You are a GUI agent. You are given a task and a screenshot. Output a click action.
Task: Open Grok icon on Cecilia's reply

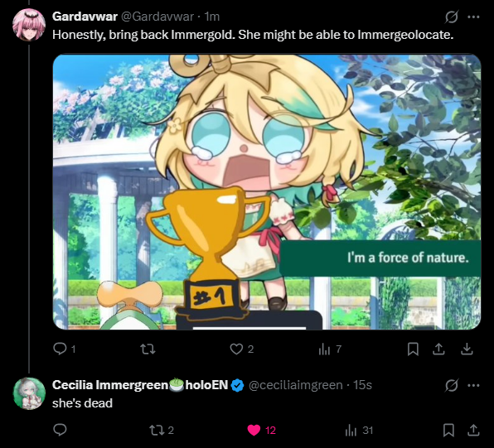click(x=451, y=385)
